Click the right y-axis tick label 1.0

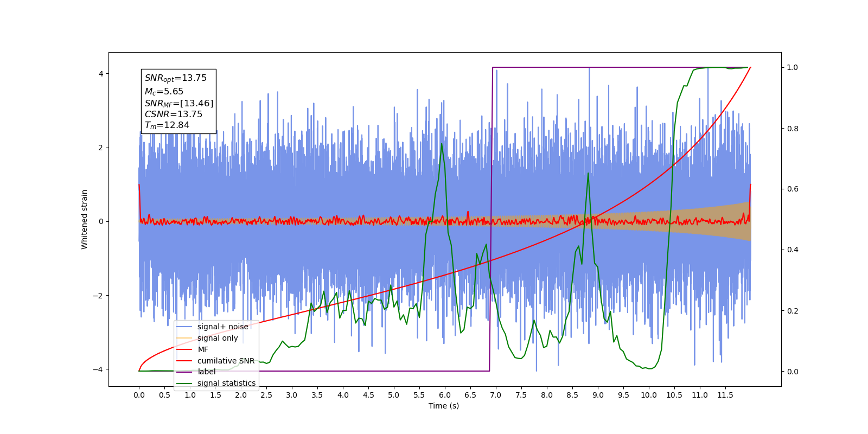793,67
